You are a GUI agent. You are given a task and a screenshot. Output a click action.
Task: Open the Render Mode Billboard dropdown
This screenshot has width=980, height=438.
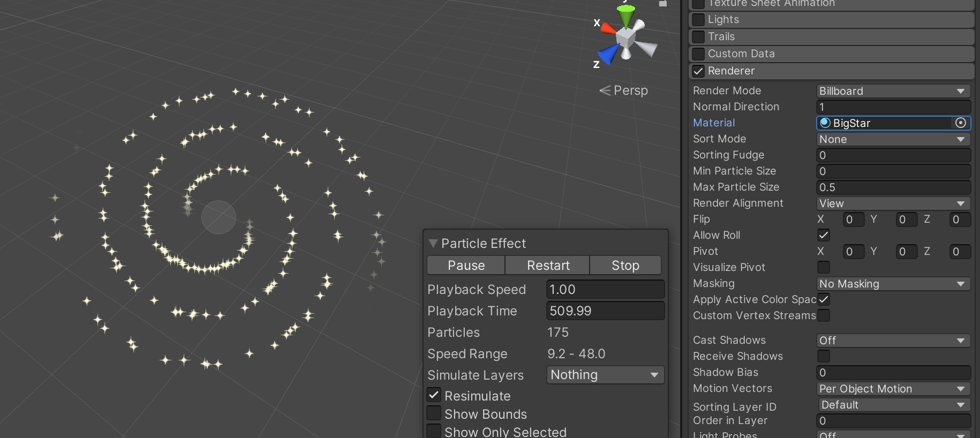pos(893,91)
